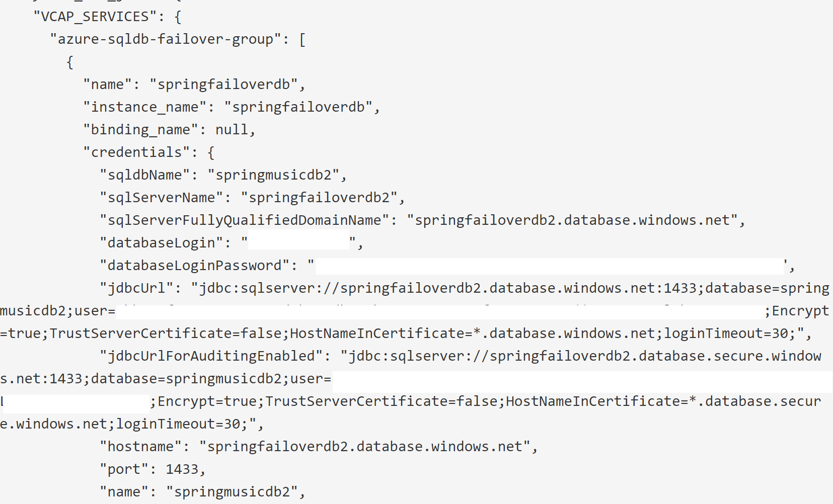This screenshot has width=833, height=504.
Task: Click the port value 1433
Action: (x=182, y=469)
